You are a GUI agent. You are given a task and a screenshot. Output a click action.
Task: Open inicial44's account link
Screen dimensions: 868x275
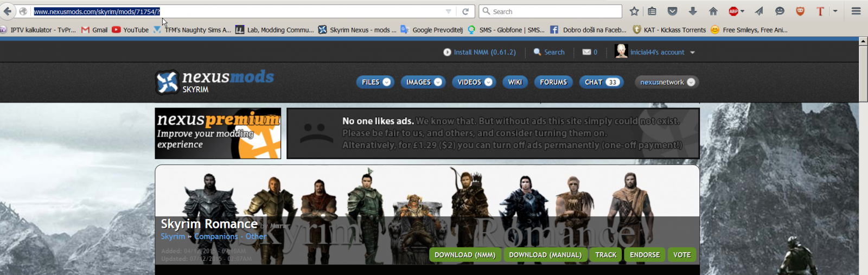(x=657, y=52)
